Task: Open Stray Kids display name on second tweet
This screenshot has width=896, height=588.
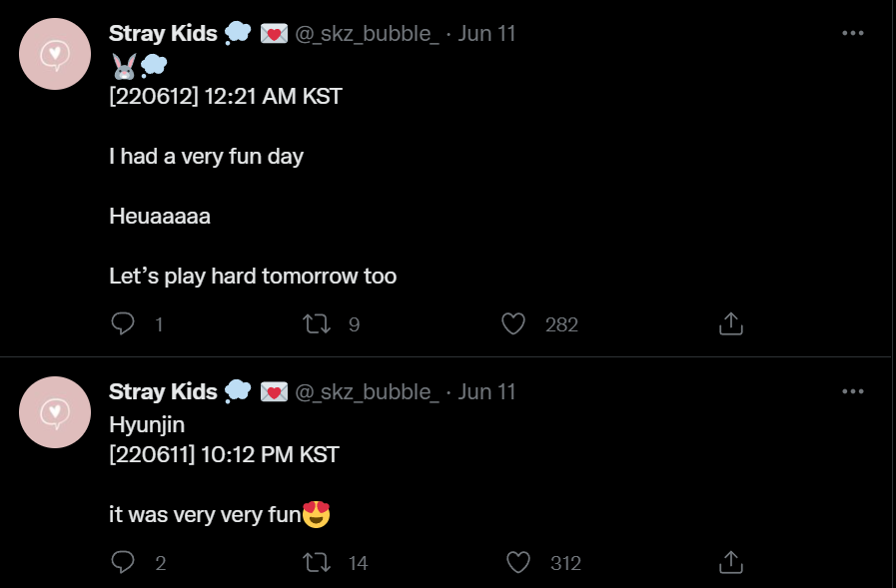Action: coord(164,391)
